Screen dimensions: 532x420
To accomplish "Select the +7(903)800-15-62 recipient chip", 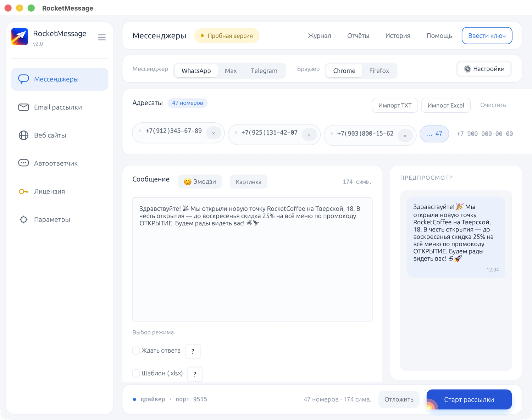I will 370,135.
